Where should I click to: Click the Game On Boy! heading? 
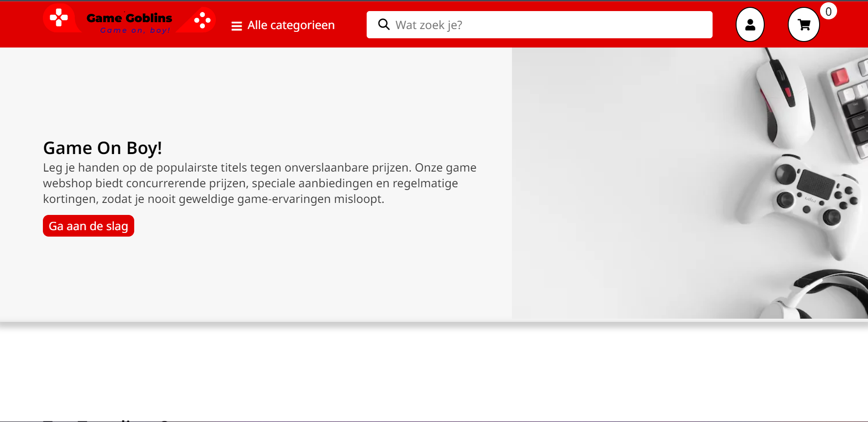click(102, 148)
